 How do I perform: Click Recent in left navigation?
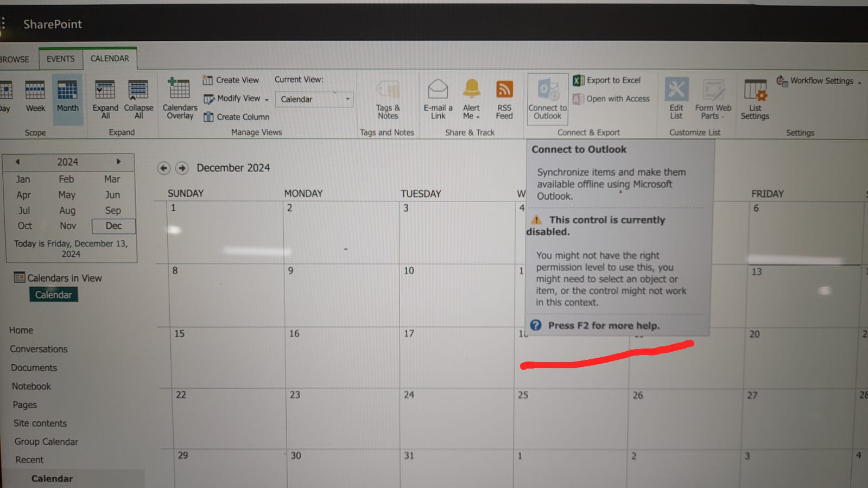(29, 460)
